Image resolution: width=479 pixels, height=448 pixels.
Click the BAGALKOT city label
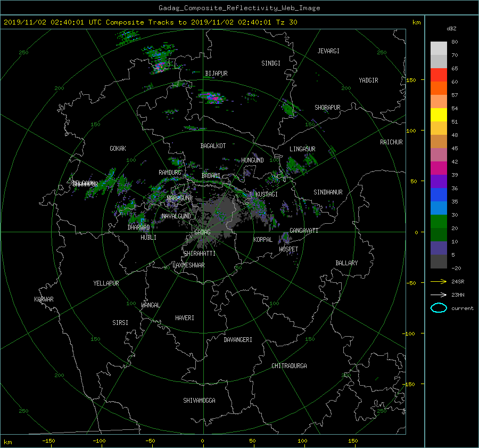(x=213, y=146)
